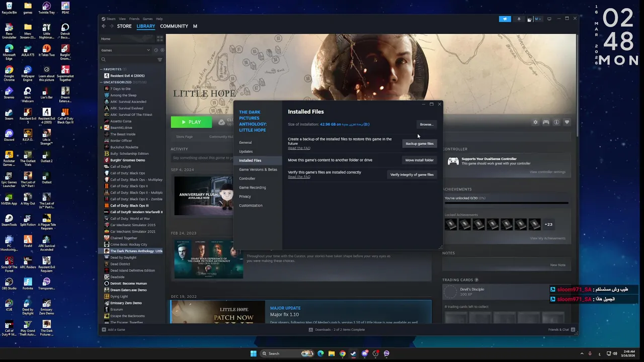Image resolution: width=644 pixels, height=362 pixels.
Task: Open advanced library filter options icon
Action: pyautogui.click(x=160, y=59)
